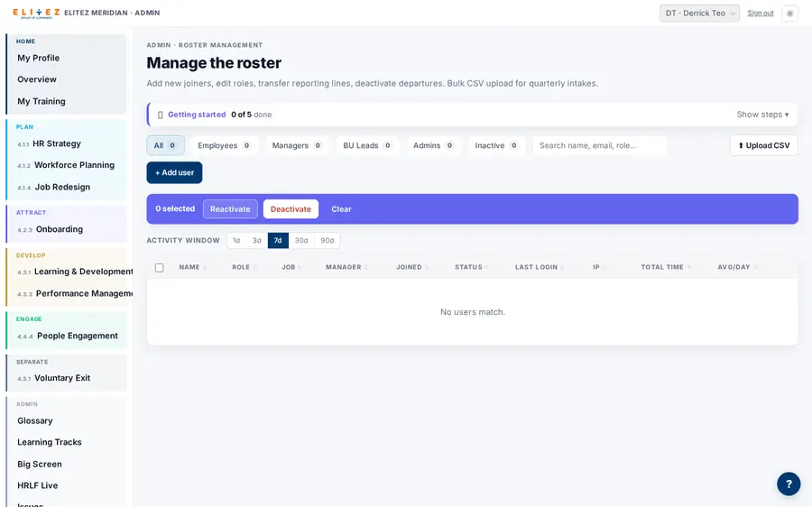Expand Show steps in Getting started
812x507 pixels.
click(x=762, y=115)
